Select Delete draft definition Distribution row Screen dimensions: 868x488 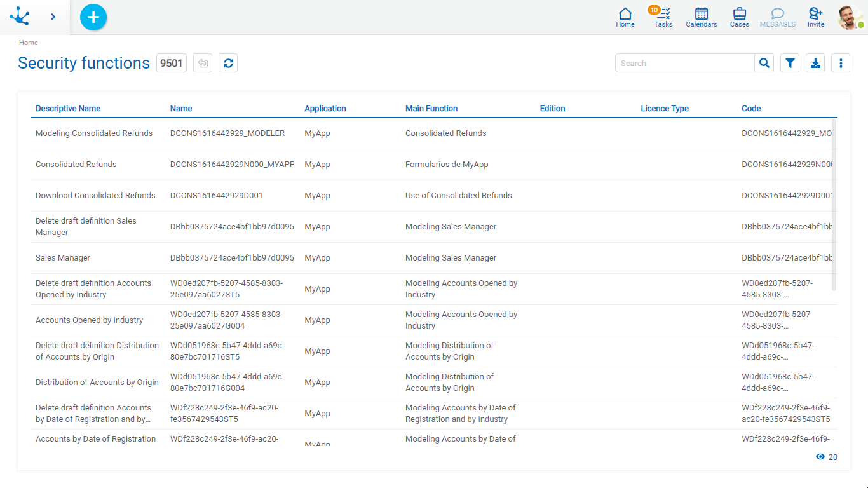click(x=434, y=351)
